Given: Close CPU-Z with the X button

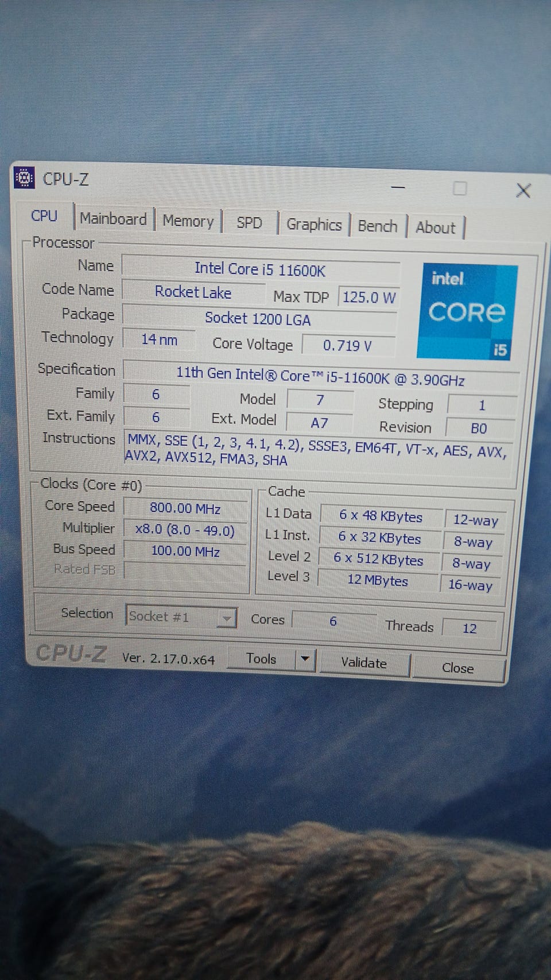Looking at the screenshot, I should click(523, 191).
